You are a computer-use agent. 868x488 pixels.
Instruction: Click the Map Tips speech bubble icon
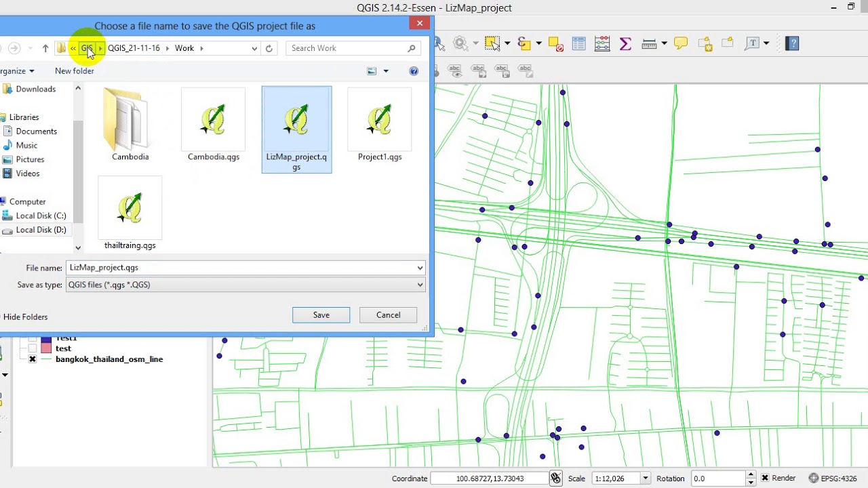(x=681, y=43)
